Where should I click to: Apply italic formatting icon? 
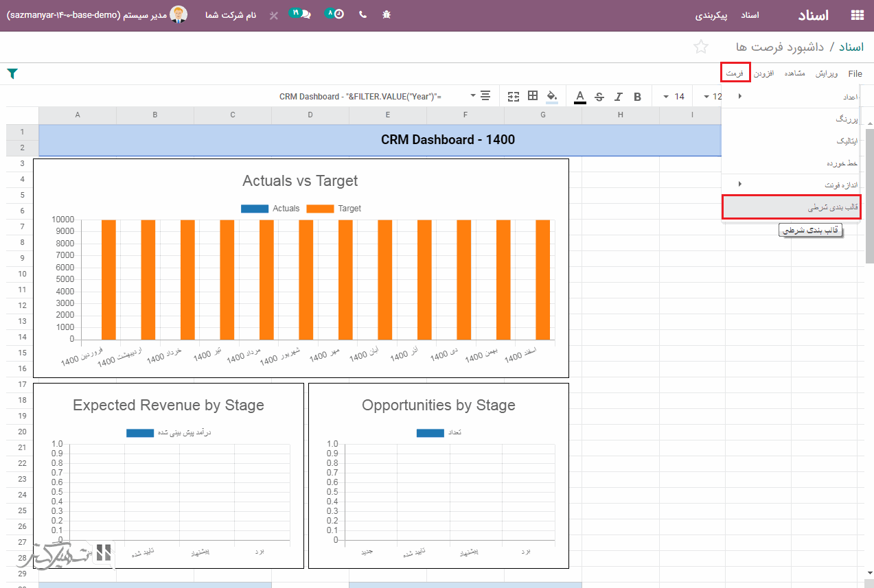click(x=618, y=97)
